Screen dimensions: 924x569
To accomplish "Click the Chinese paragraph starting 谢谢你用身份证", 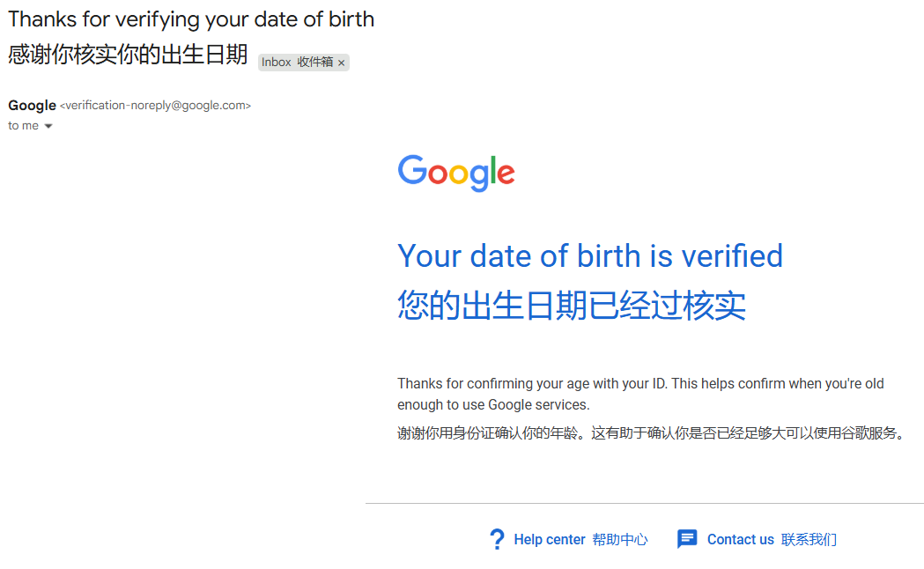I will (652, 433).
